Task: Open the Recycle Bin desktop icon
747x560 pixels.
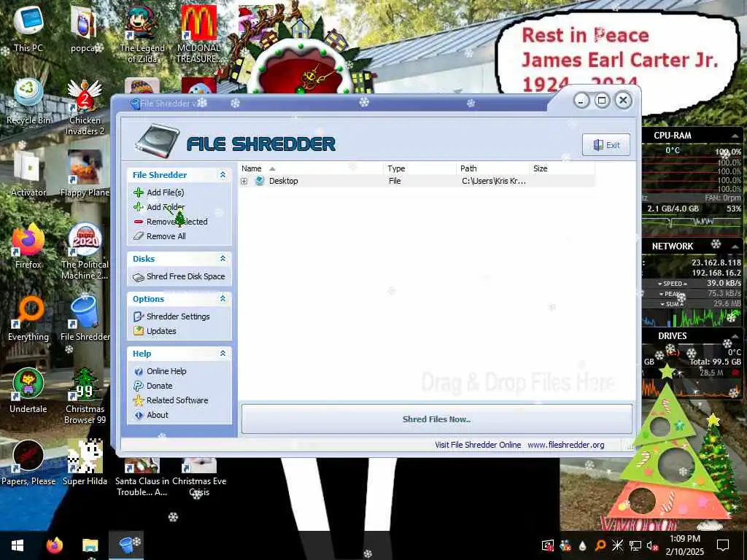Action: [x=28, y=102]
